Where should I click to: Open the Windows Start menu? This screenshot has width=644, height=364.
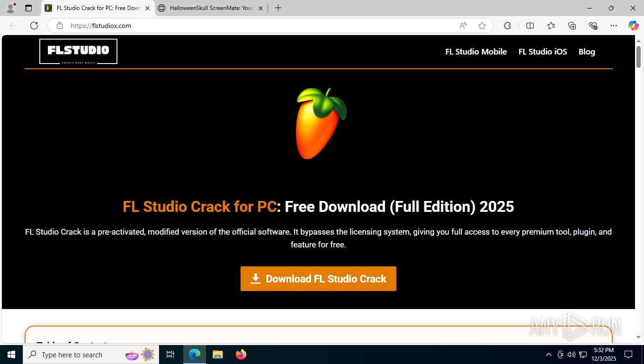11,355
